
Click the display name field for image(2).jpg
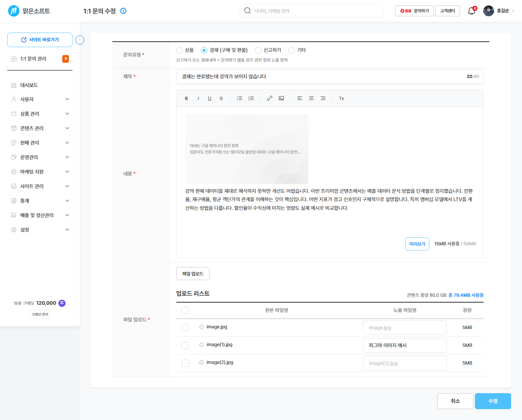point(405,363)
